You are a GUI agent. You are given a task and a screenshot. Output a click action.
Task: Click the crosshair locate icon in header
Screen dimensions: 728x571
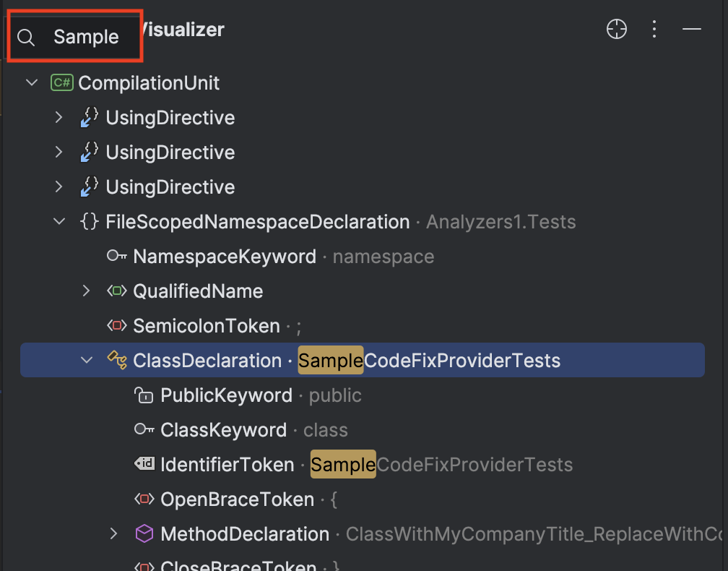coord(617,30)
